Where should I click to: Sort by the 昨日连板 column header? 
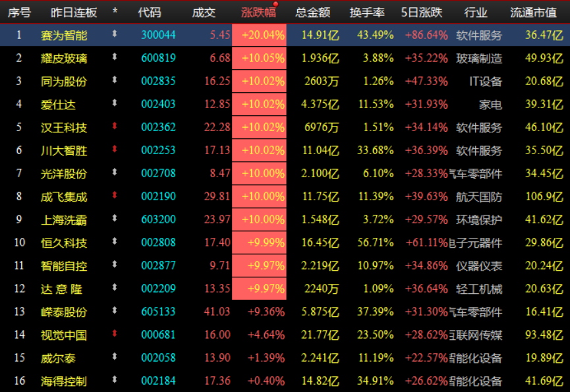(x=74, y=13)
